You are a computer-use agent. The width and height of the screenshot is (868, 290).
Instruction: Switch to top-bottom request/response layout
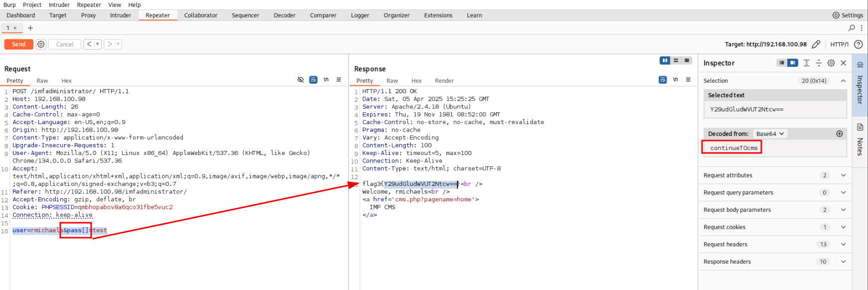coord(676,60)
